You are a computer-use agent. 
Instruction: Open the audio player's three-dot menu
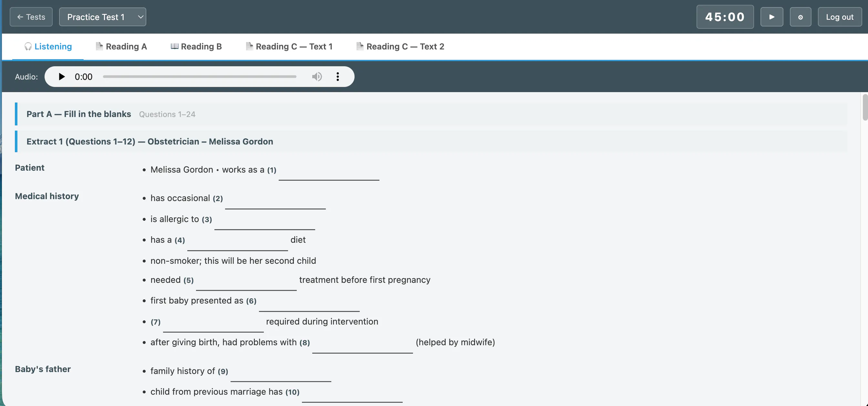338,77
